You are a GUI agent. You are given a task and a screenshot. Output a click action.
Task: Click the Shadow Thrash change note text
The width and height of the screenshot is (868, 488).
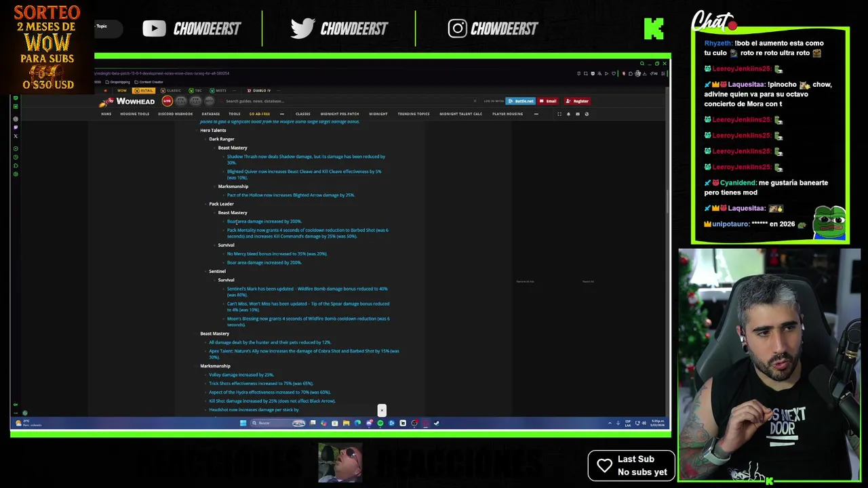click(x=306, y=159)
